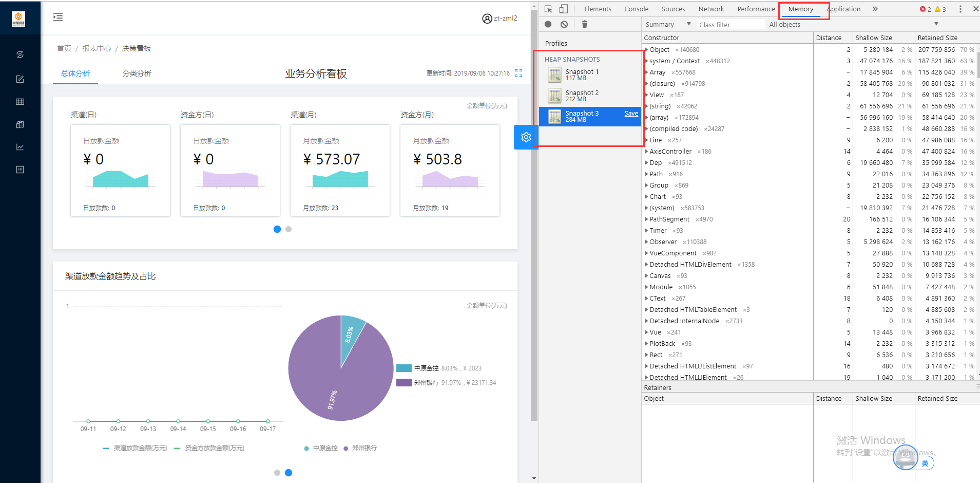The image size is (980, 483).
Task: Activate DevTools inspect element tool
Action: coord(548,9)
